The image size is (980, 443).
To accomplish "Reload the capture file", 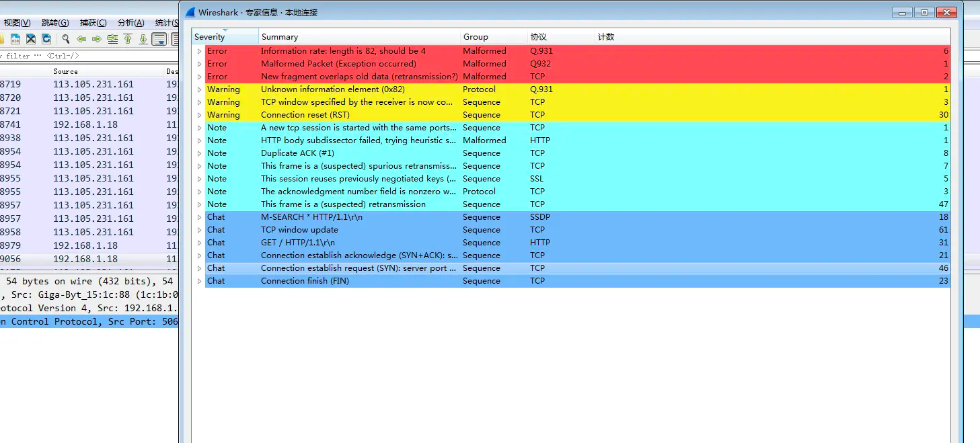I will pyautogui.click(x=46, y=38).
